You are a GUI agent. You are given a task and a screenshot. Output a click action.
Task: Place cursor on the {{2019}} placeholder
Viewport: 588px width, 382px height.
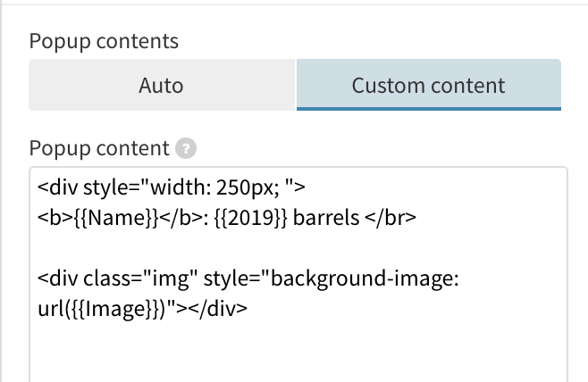pos(251,218)
